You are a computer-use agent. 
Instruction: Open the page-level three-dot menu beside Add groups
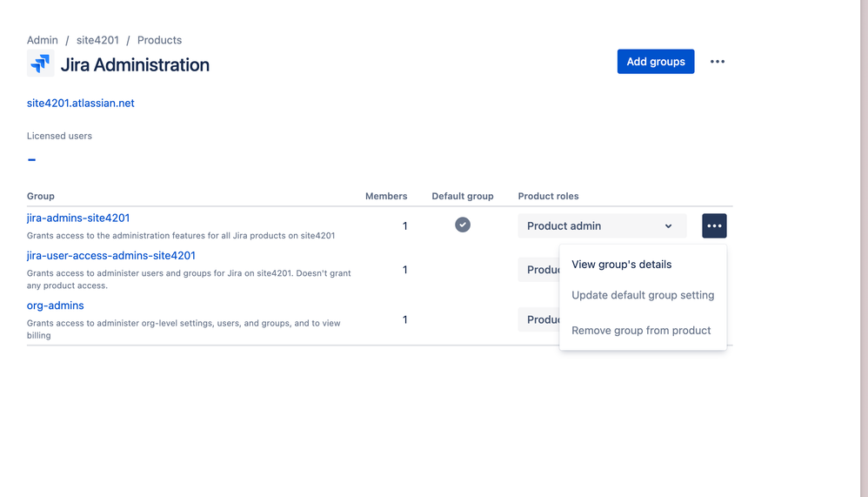tap(717, 62)
